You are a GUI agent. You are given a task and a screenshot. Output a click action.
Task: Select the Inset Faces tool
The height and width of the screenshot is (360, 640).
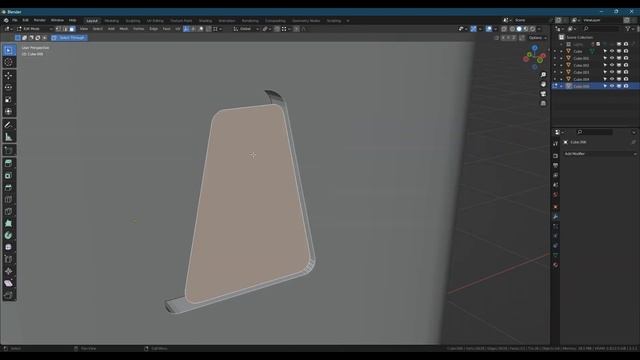point(9,176)
